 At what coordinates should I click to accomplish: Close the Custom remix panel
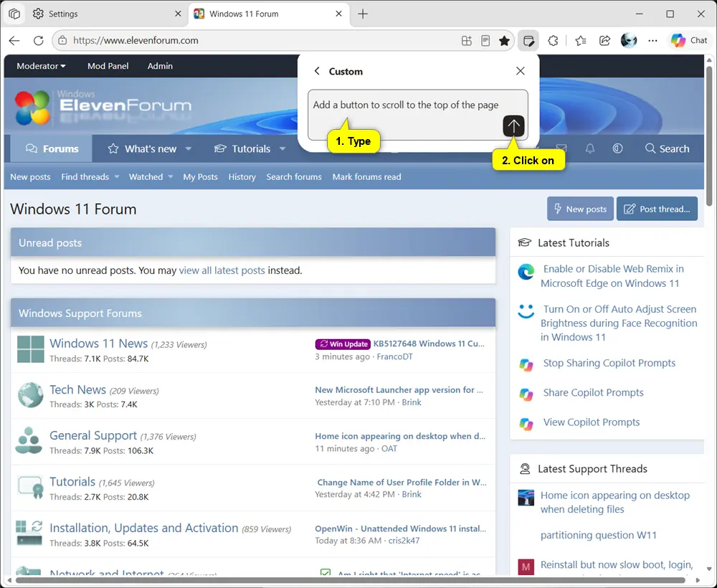pyautogui.click(x=520, y=71)
